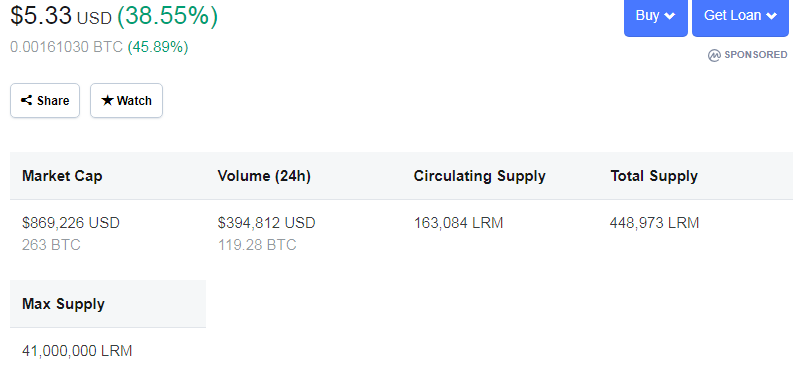
Task: Open the Get Loan button menu
Action: [740, 16]
